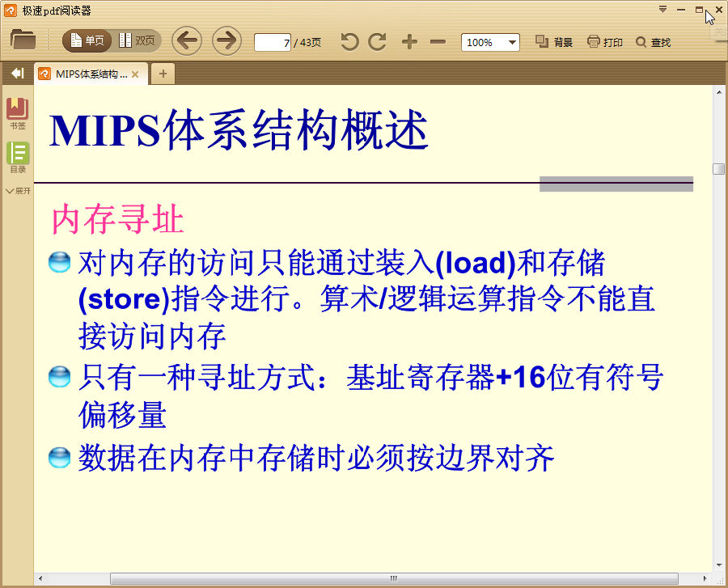Add a new tab with the plus button
The width and height of the screenshot is (728, 588).
(x=163, y=74)
